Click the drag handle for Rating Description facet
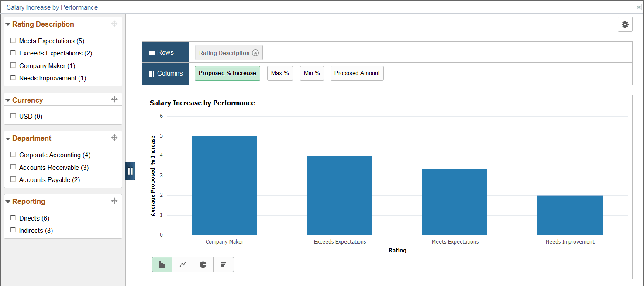The height and width of the screenshot is (286, 644). (114, 24)
